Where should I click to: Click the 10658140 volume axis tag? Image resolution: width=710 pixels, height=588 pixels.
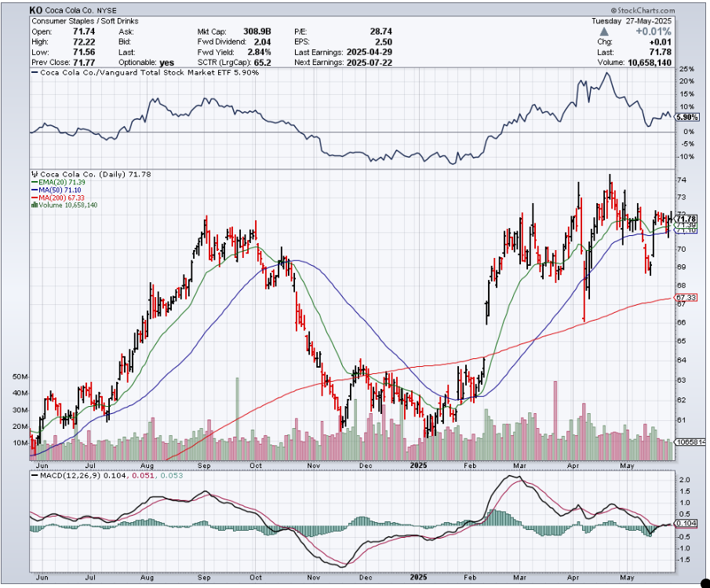tap(690, 442)
